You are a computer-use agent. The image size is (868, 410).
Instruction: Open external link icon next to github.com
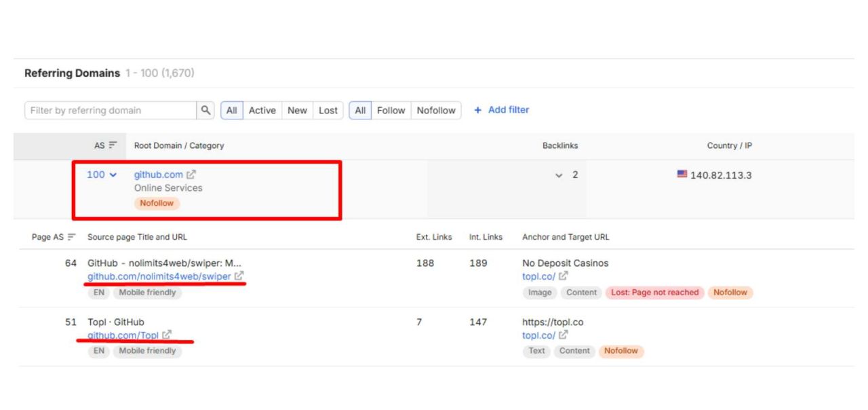click(x=191, y=175)
